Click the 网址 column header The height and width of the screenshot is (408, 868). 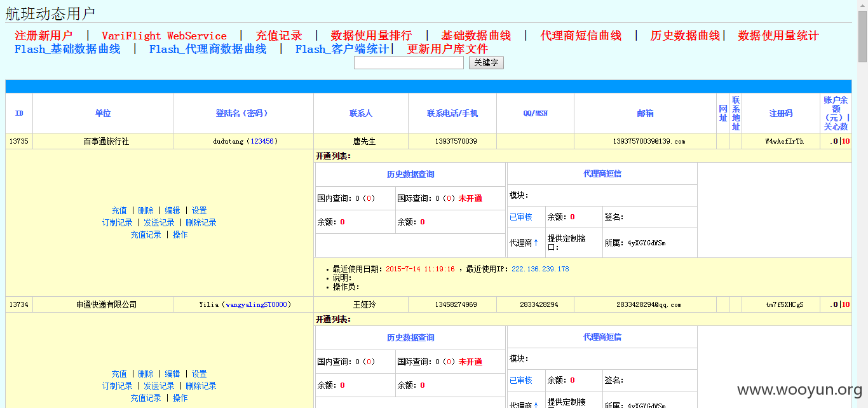coord(723,113)
